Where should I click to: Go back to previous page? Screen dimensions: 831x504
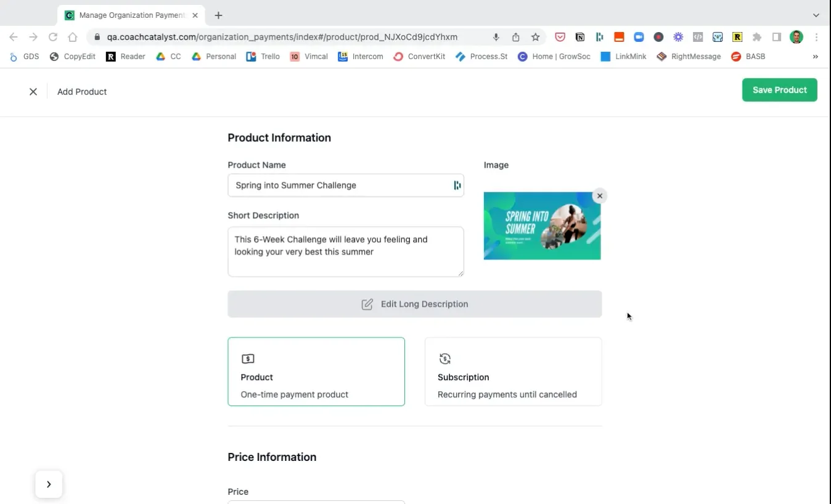pyautogui.click(x=14, y=37)
